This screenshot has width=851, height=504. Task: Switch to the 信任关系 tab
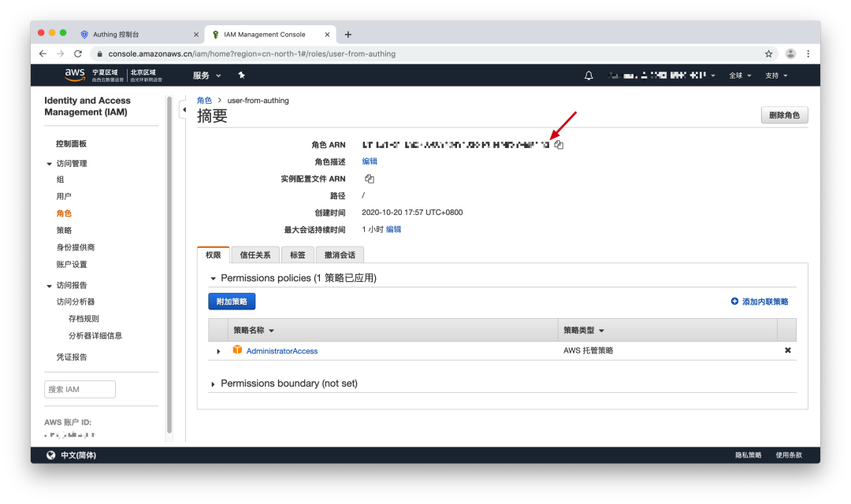click(255, 255)
